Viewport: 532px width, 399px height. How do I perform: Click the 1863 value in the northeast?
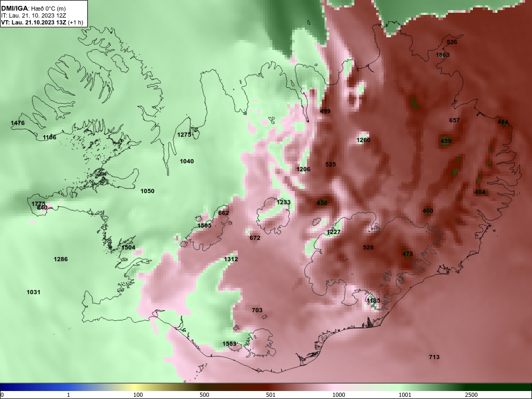coord(443,55)
